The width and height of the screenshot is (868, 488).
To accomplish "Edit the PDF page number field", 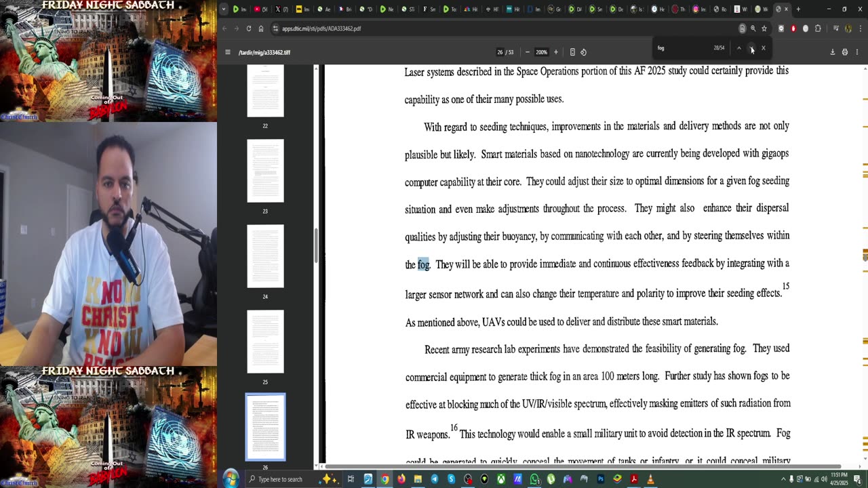I will pyautogui.click(x=500, y=52).
